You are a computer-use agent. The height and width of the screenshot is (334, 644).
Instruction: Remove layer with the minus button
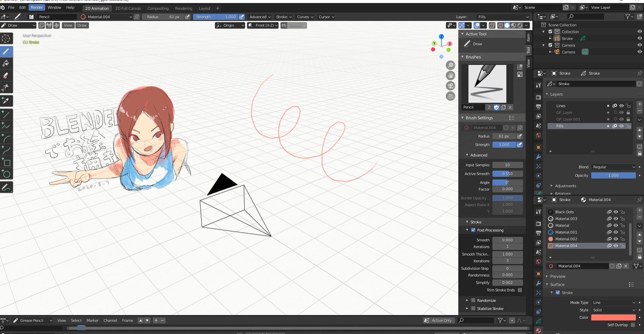[639, 111]
